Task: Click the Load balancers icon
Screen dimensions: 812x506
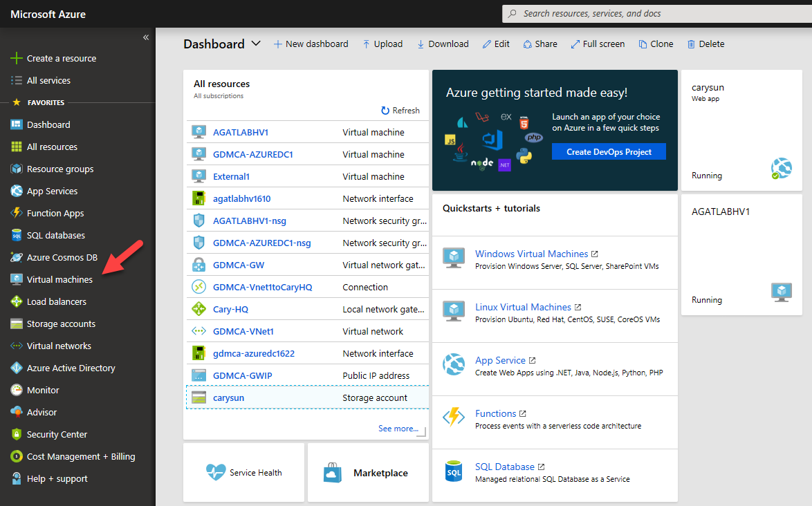Action: pyautogui.click(x=17, y=301)
